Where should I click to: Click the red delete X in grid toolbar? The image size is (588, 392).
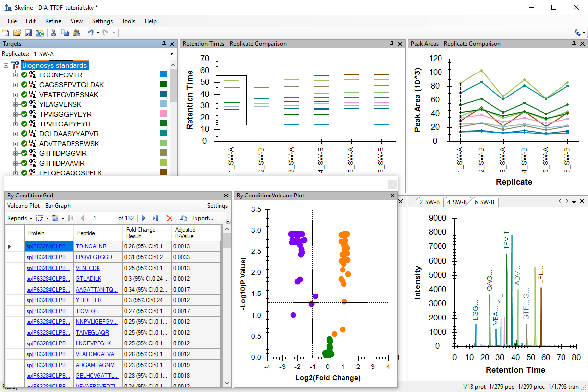click(170, 218)
